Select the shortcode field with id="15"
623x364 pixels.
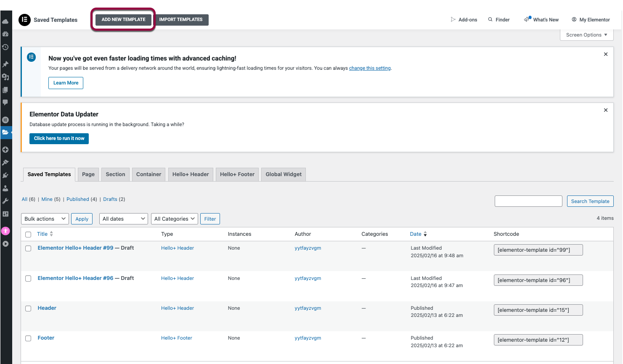point(538,310)
